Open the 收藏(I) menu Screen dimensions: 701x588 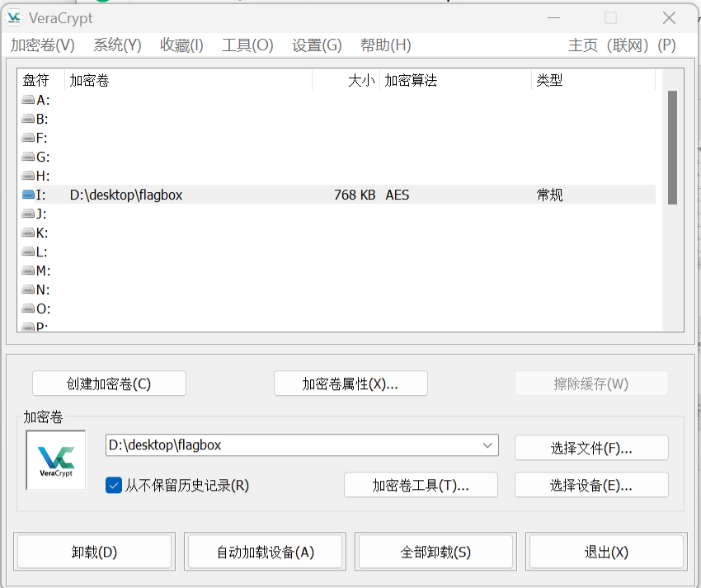[181, 45]
